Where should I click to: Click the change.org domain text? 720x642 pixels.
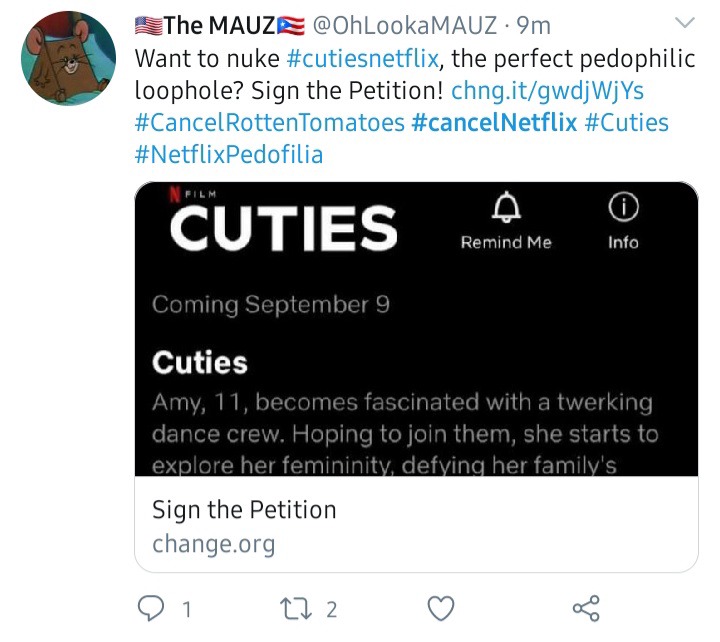(x=213, y=545)
